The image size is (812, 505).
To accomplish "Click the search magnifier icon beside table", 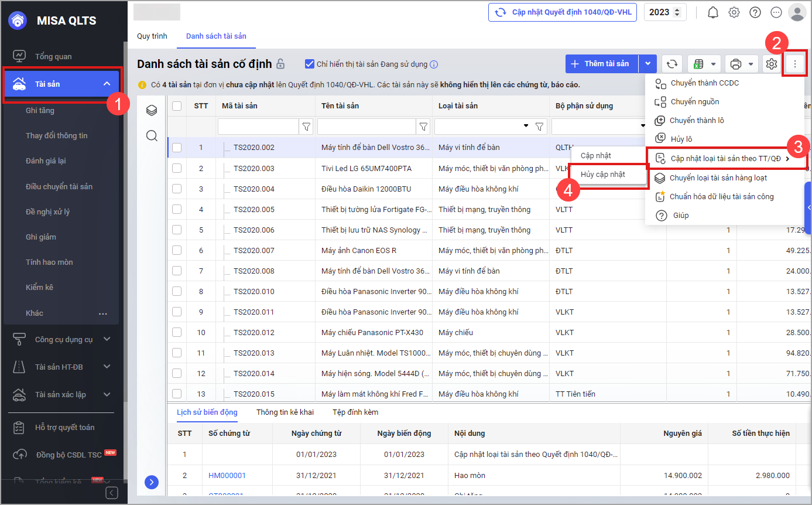I will pyautogui.click(x=152, y=136).
